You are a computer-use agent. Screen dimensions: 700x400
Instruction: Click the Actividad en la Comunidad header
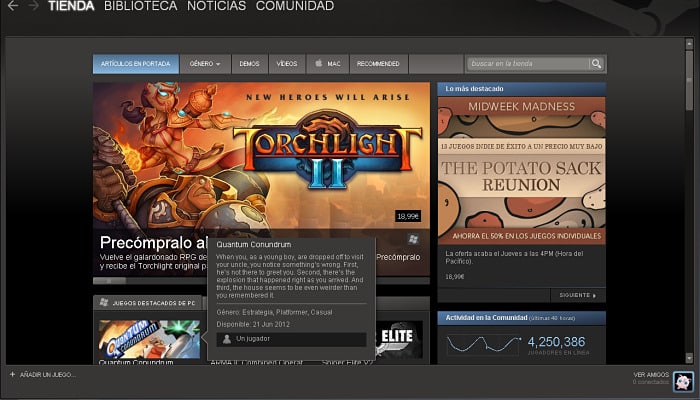521,318
